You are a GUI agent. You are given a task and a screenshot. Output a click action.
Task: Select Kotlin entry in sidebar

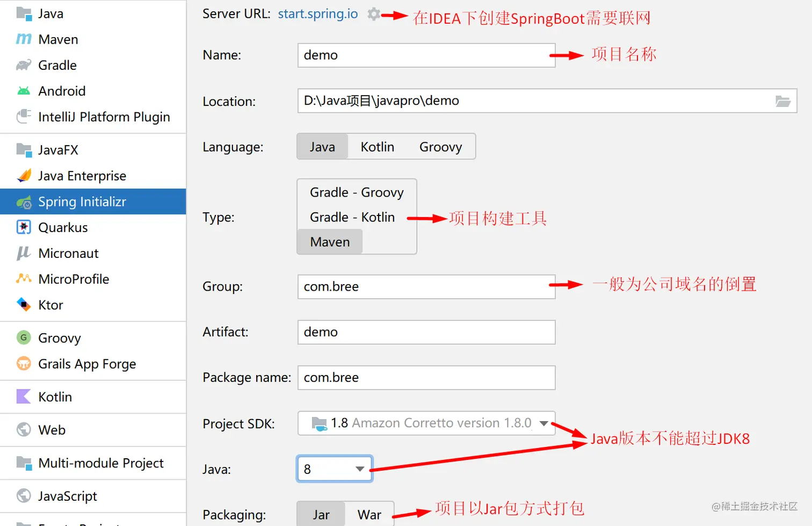pyautogui.click(x=93, y=397)
